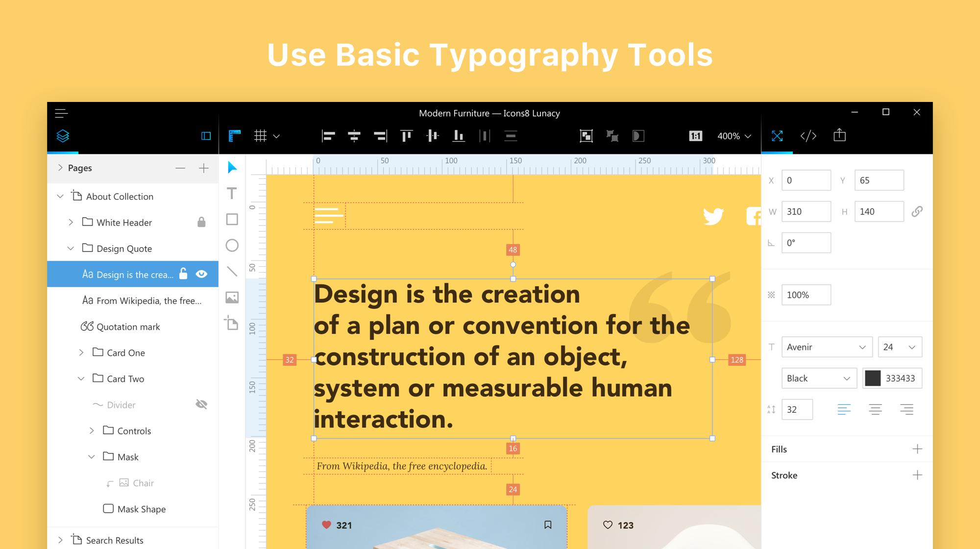
Task: Open the font size 24 dropdown
Action: click(900, 347)
